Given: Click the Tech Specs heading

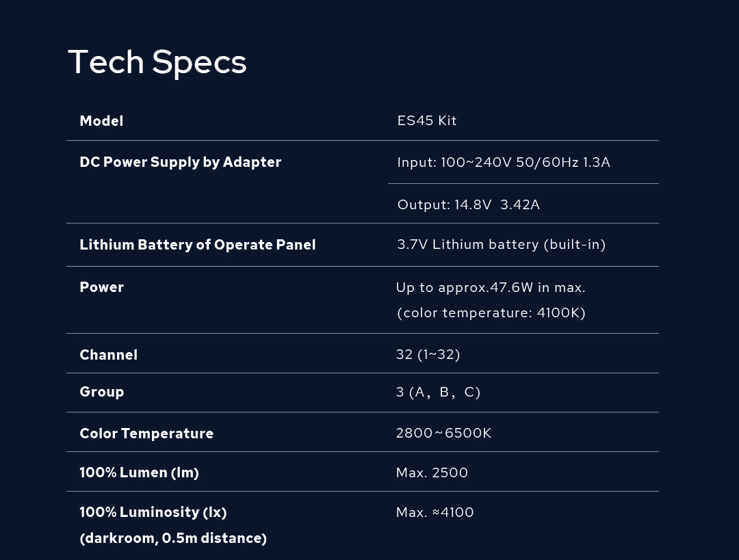Looking at the screenshot, I should (157, 62).
